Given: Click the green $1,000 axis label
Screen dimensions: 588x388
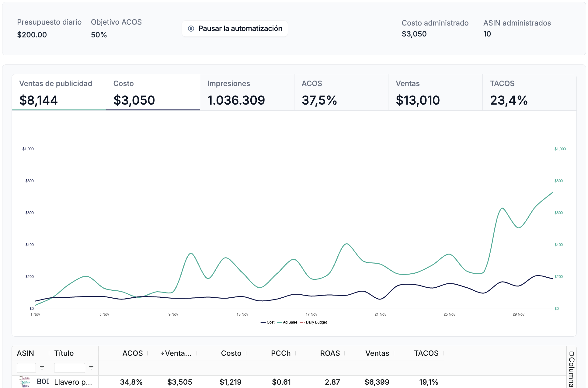Looking at the screenshot, I should click(560, 149).
